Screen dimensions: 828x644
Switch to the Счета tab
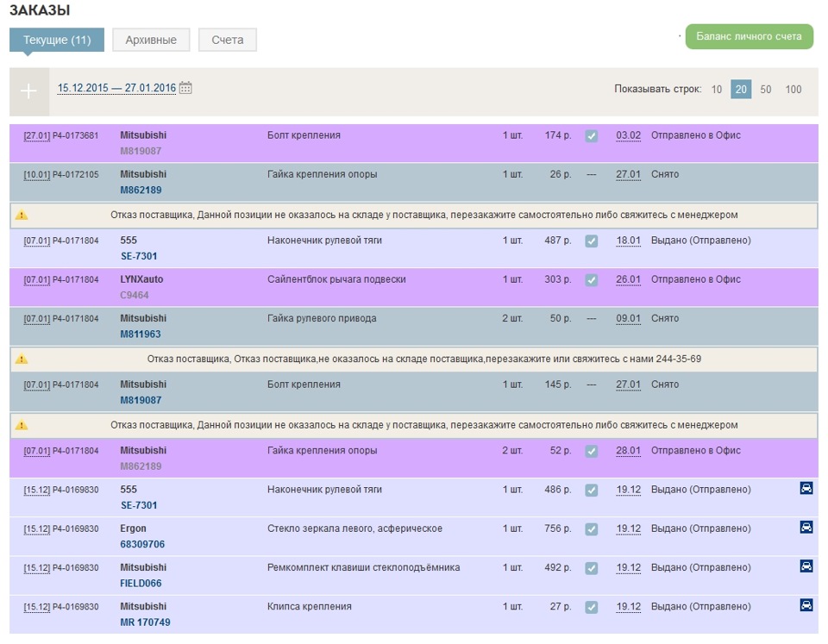point(228,40)
